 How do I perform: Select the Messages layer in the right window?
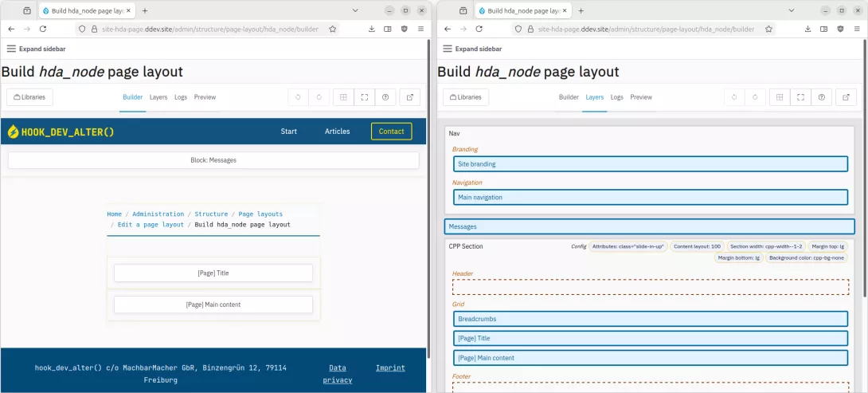coord(650,226)
